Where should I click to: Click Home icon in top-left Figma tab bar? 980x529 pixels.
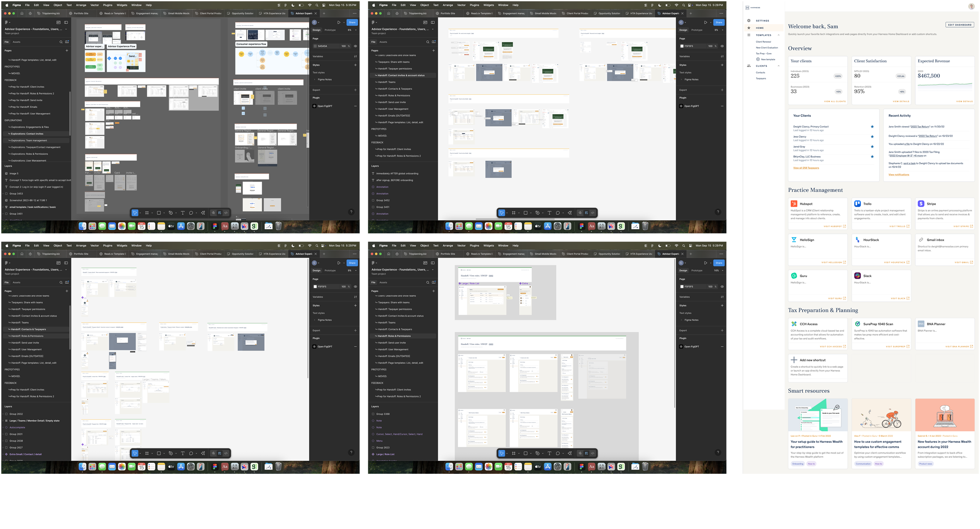point(22,13)
